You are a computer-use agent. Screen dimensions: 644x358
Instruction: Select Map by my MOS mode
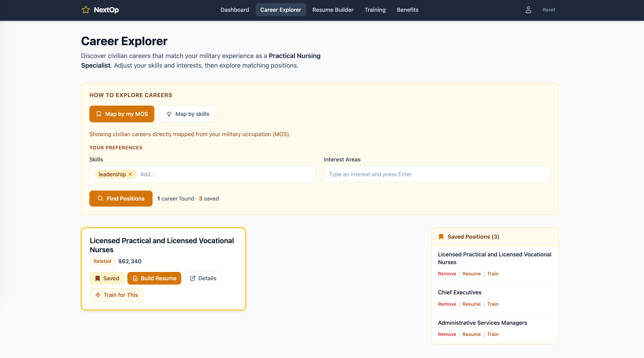pos(122,114)
